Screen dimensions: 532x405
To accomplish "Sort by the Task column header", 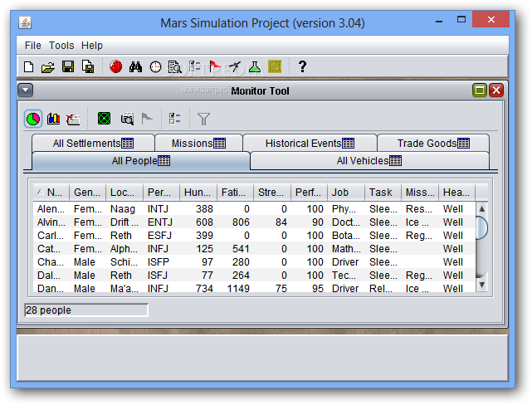I will tap(383, 193).
